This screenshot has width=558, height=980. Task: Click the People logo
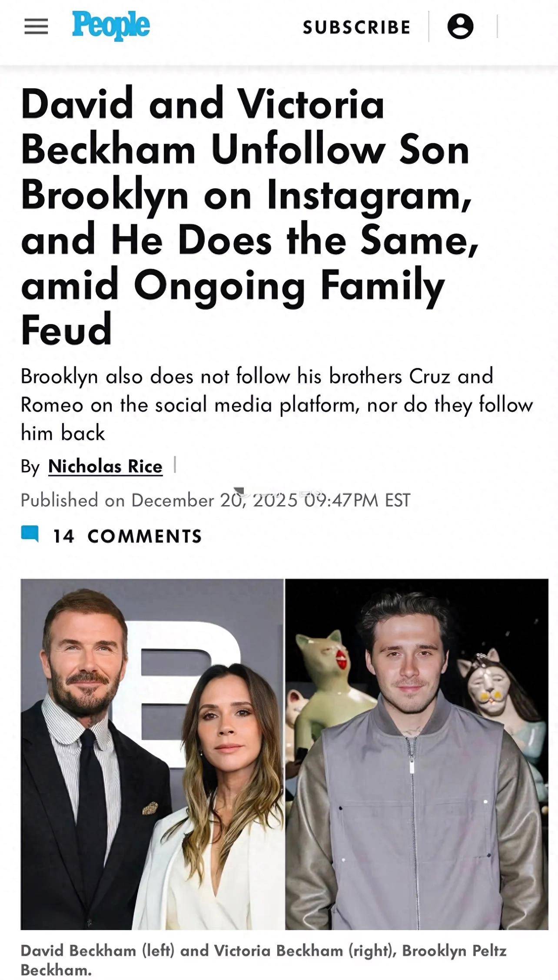pyautogui.click(x=111, y=26)
